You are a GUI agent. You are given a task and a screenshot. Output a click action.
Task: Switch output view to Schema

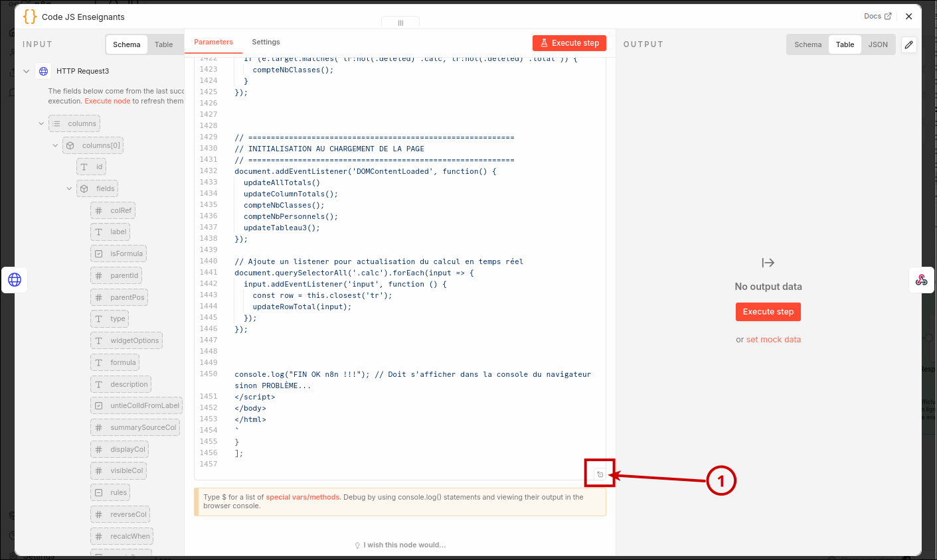tap(808, 44)
